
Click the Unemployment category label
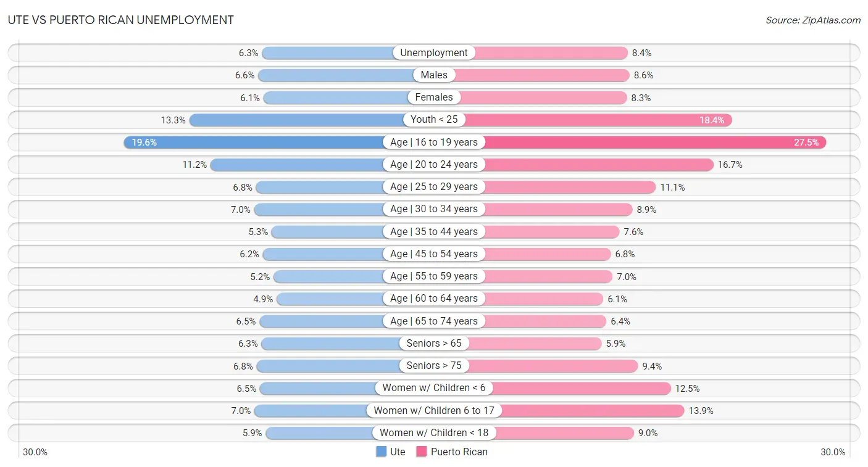pyautogui.click(x=434, y=53)
